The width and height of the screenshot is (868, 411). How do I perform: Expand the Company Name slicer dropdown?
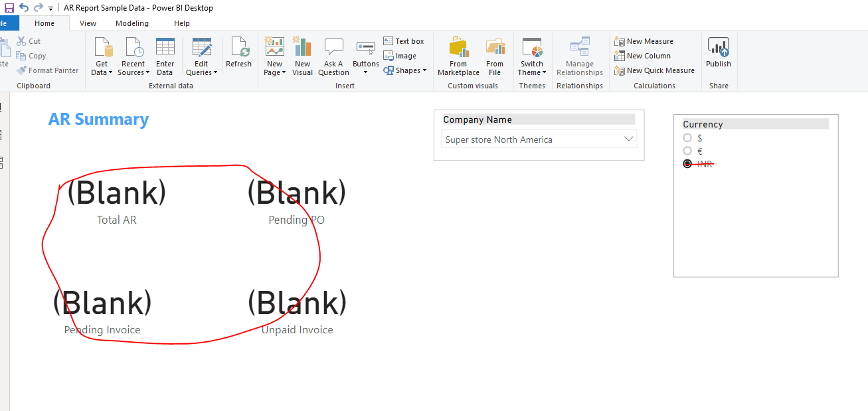[x=629, y=139]
